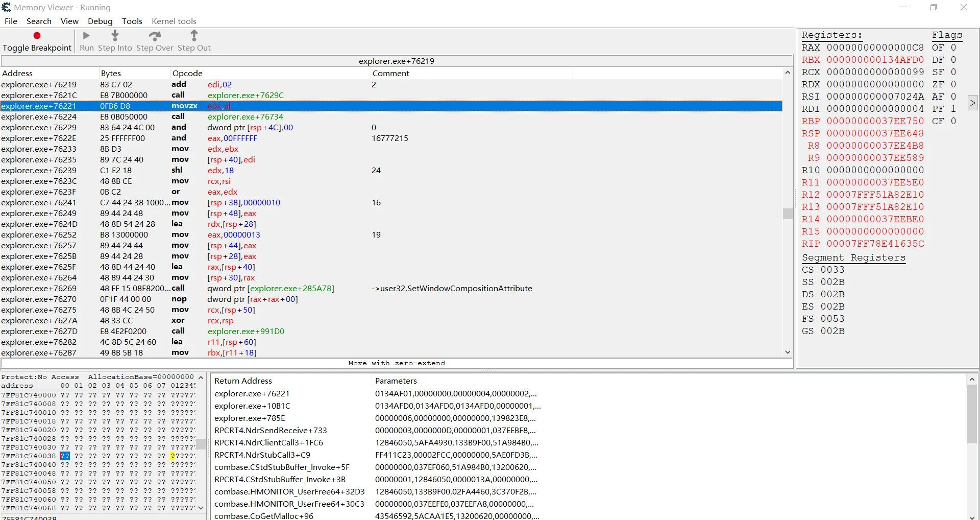Expand the registers panel side arrow
This screenshot has width=980, height=520.
[972, 103]
